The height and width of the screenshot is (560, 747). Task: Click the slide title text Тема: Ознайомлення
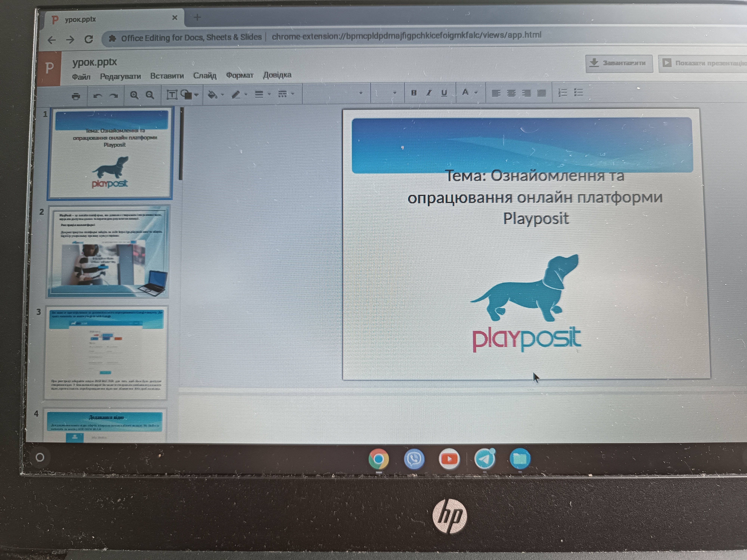(535, 197)
